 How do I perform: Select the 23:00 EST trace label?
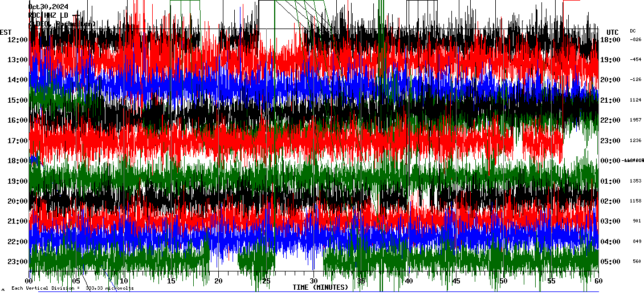click(x=18, y=262)
